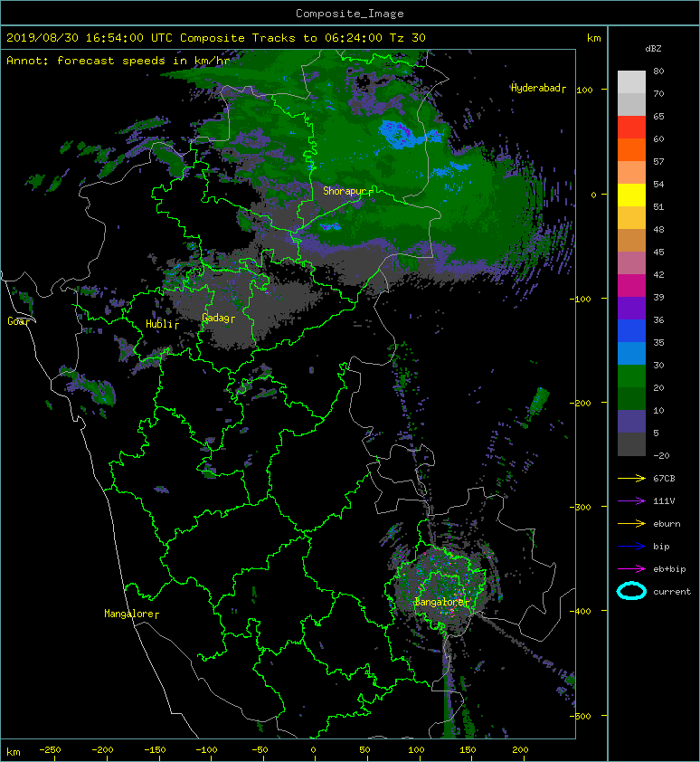Click the 67CB legend label text
This screenshot has height=762, width=700.
pyautogui.click(x=664, y=478)
